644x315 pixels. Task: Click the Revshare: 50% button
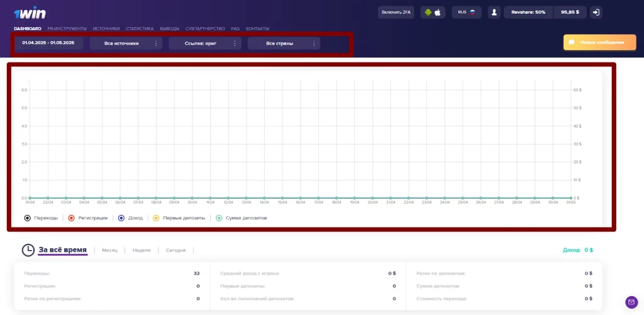(x=528, y=13)
